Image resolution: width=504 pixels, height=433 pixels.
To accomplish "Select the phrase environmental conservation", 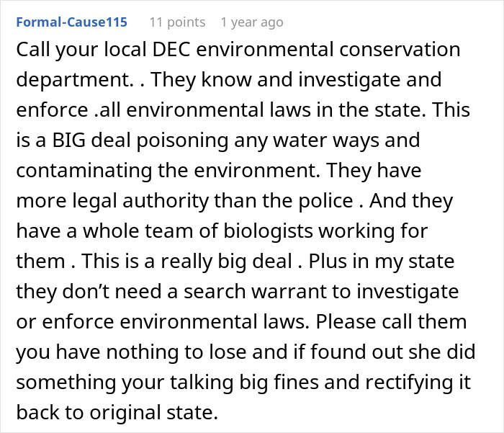I will [x=328, y=50].
